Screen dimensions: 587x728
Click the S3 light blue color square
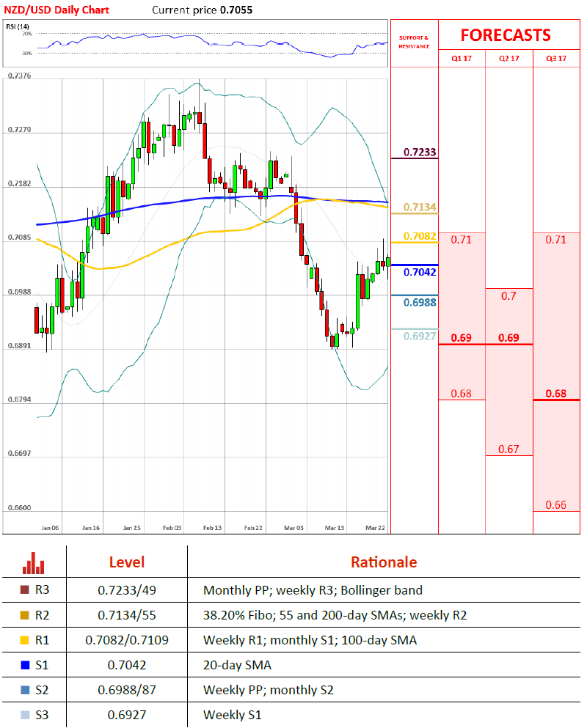pos(25,714)
